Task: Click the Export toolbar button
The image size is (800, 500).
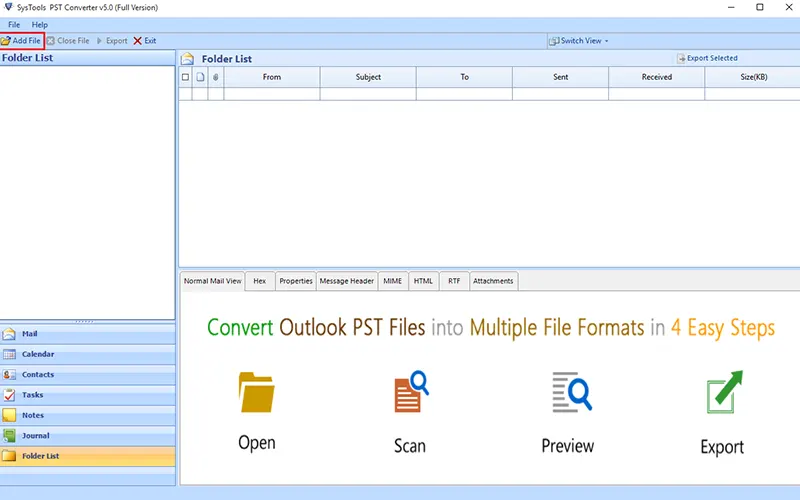Action: click(112, 41)
